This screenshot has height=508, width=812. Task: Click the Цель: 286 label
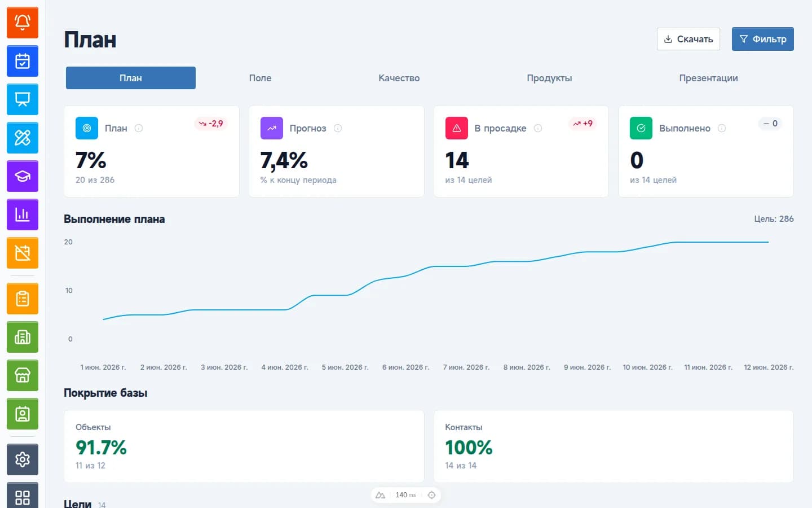774,219
